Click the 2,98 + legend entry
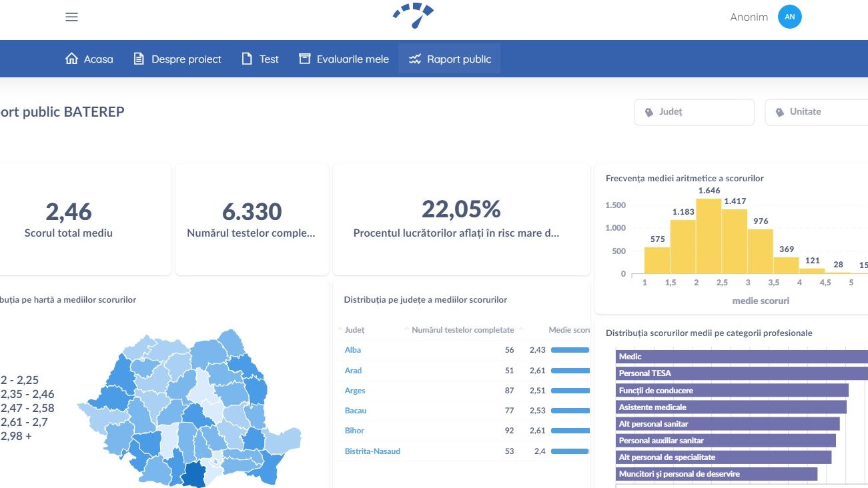Viewport: 868px width, 488px height. tap(16, 436)
